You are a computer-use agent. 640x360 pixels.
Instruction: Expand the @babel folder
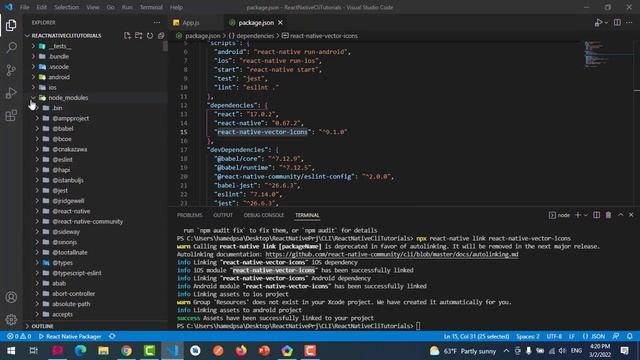37,129
